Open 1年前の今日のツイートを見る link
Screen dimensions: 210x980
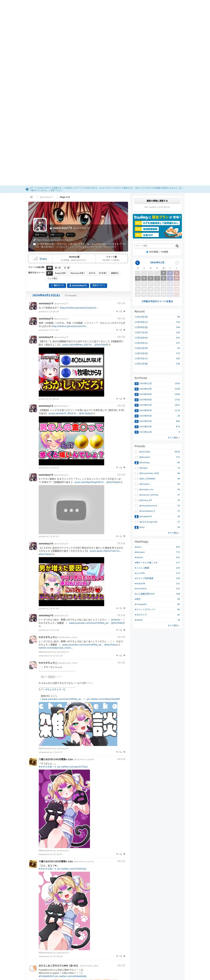click(x=157, y=301)
